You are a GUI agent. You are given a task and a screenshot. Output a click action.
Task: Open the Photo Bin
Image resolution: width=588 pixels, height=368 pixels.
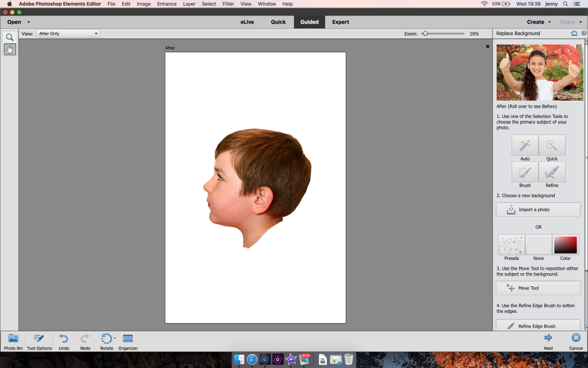(13, 342)
